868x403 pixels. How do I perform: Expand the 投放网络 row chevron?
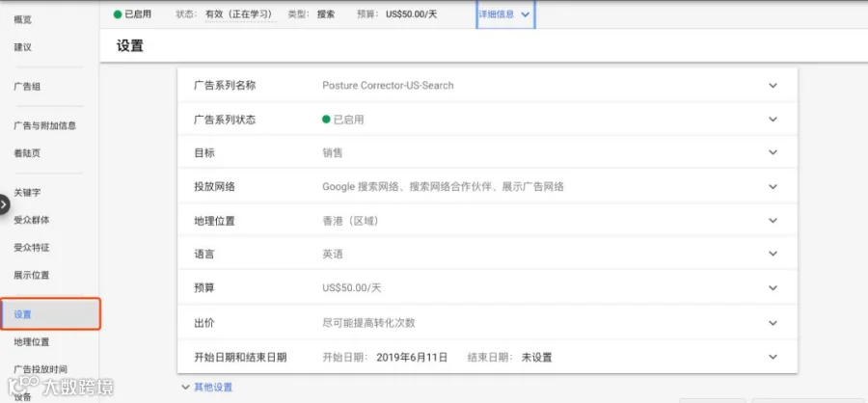[773, 186]
